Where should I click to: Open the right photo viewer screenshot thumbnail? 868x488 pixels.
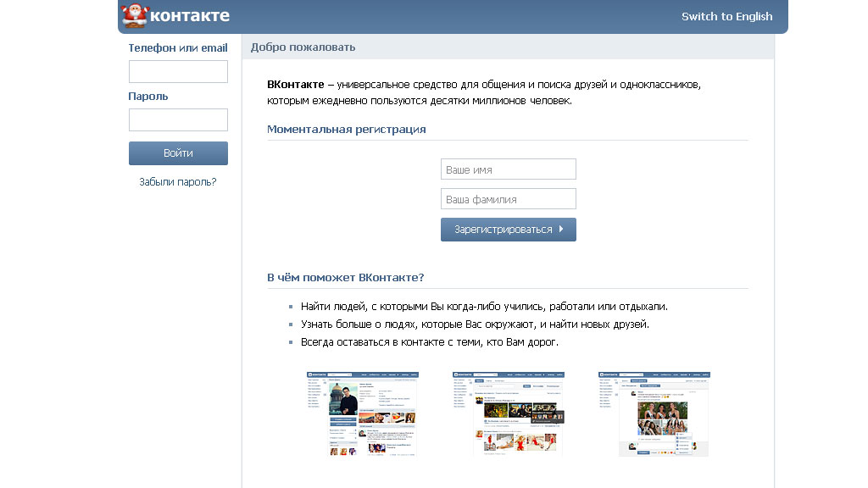[x=654, y=413]
